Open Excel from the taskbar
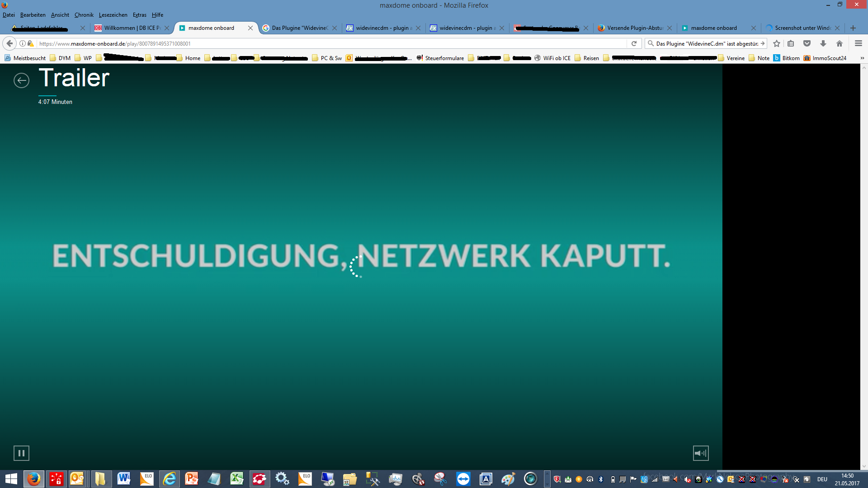The width and height of the screenshot is (868, 488). (x=237, y=479)
